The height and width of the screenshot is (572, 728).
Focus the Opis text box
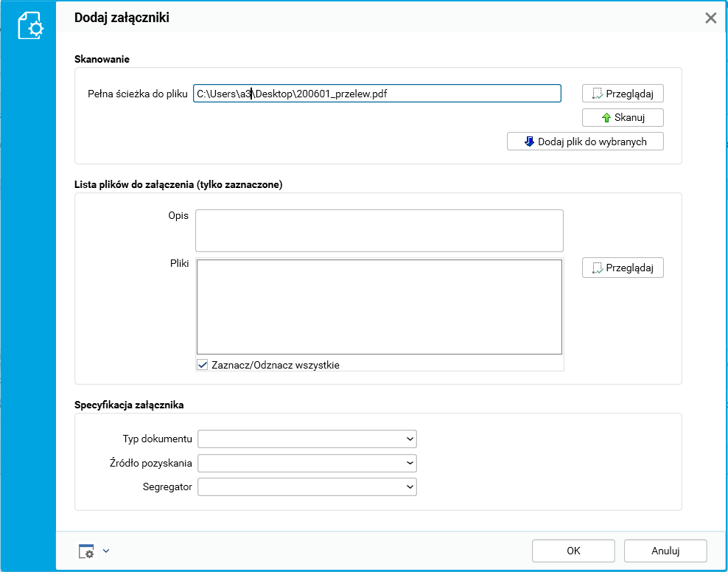coord(379,231)
